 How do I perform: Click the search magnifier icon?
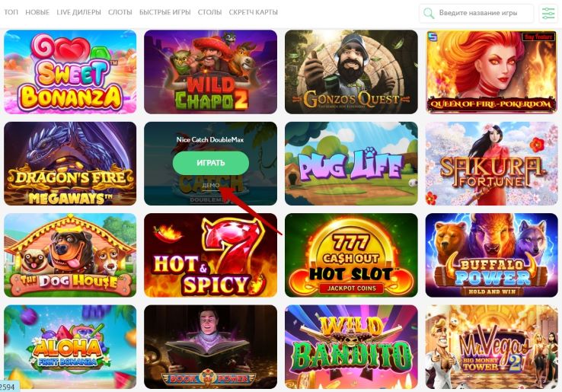tap(428, 13)
